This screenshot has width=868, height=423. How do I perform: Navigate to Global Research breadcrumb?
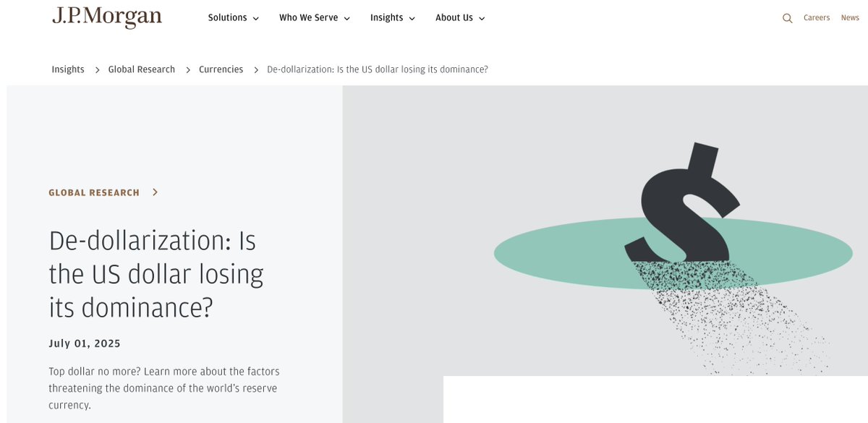[142, 69]
